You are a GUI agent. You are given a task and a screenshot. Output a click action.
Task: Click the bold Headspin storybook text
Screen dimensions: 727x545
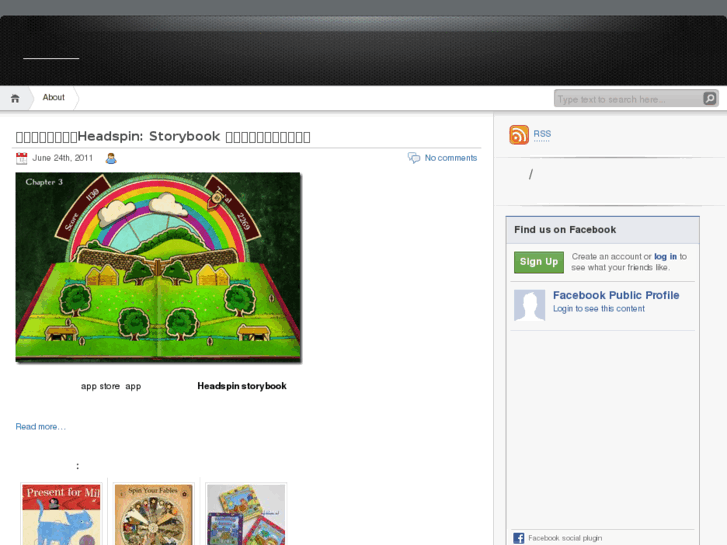(x=242, y=386)
